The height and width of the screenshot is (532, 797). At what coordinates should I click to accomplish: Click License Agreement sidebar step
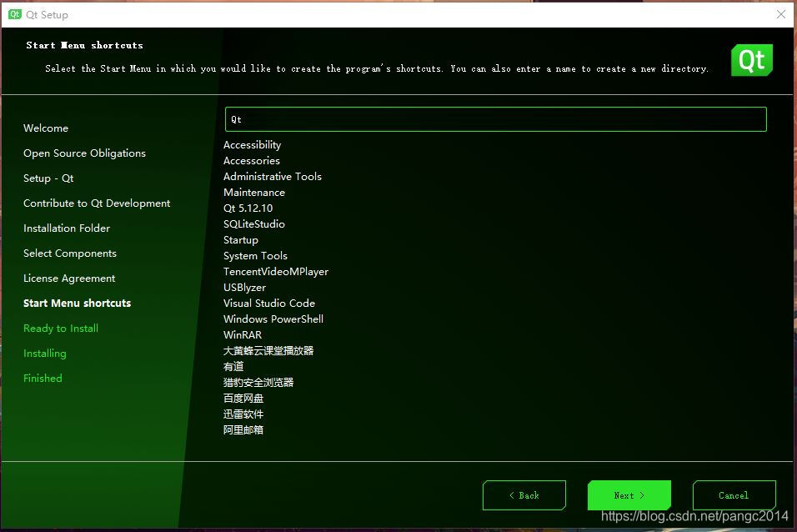click(x=69, y=279)
